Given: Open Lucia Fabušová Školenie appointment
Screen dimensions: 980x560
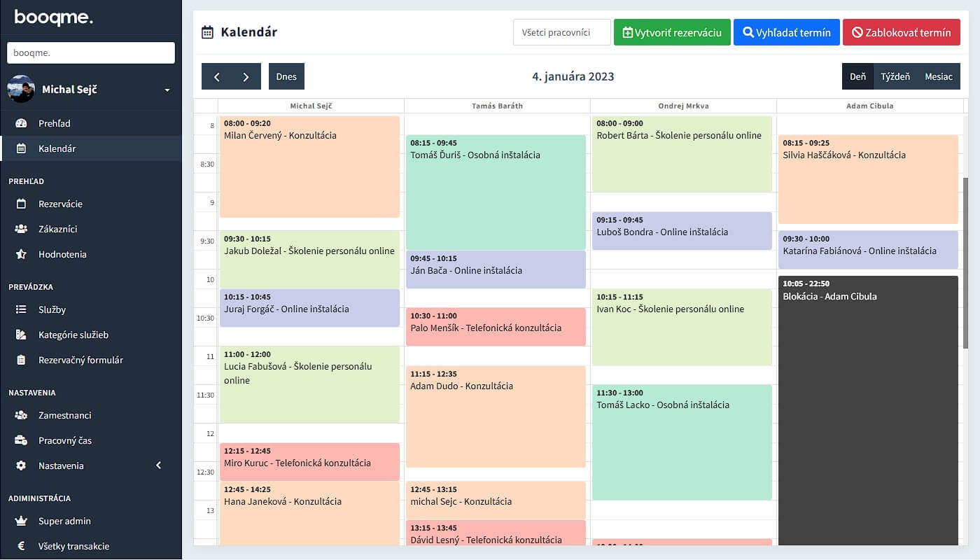Looking at the screenshot, I should 309,384.
